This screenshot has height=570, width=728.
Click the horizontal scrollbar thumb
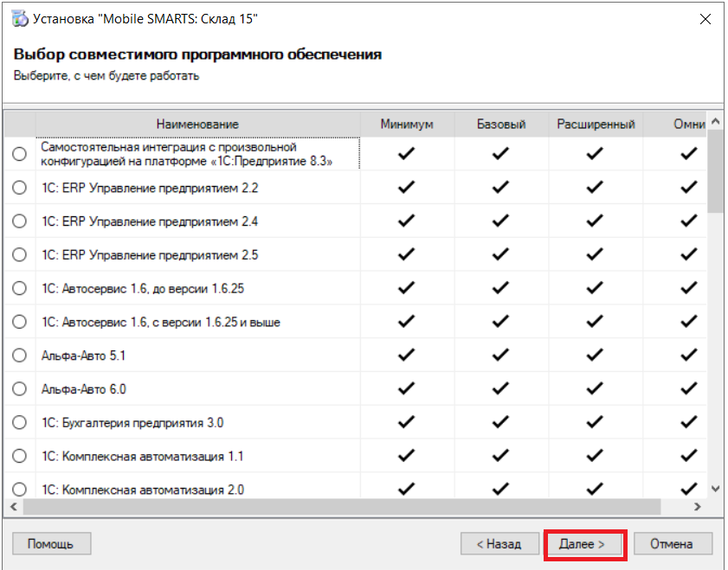[342, 507]
